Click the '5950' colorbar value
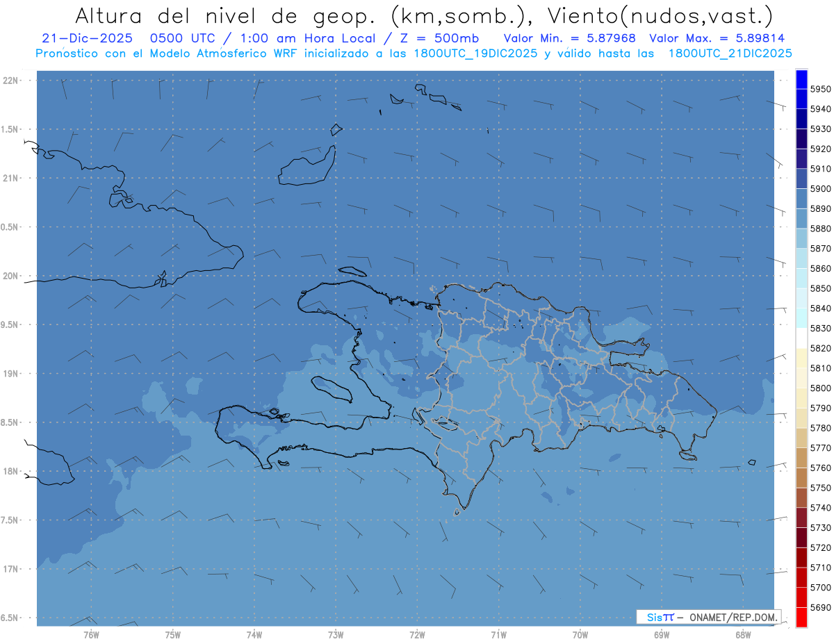The height and width of the screenshot is (644, 834). [x=821, y=89]
